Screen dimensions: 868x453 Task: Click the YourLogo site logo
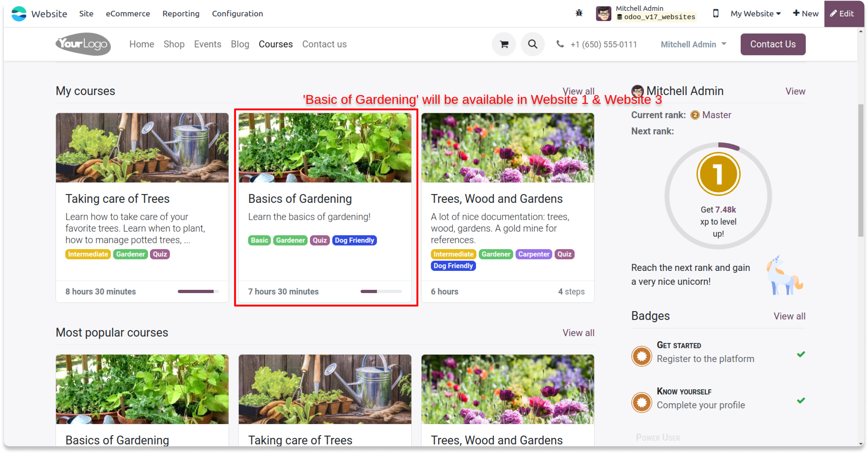(x=83, y=44)
